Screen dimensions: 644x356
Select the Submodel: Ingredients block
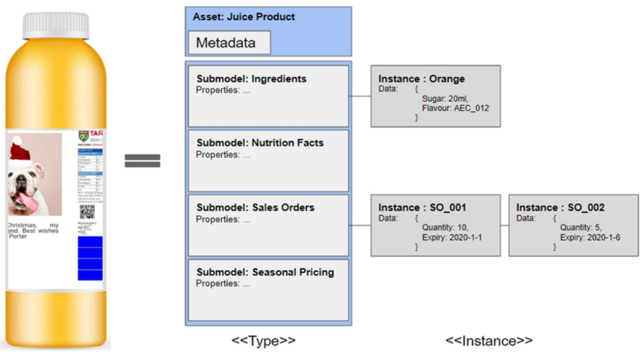pyautogui.click(x=268, y=96)
